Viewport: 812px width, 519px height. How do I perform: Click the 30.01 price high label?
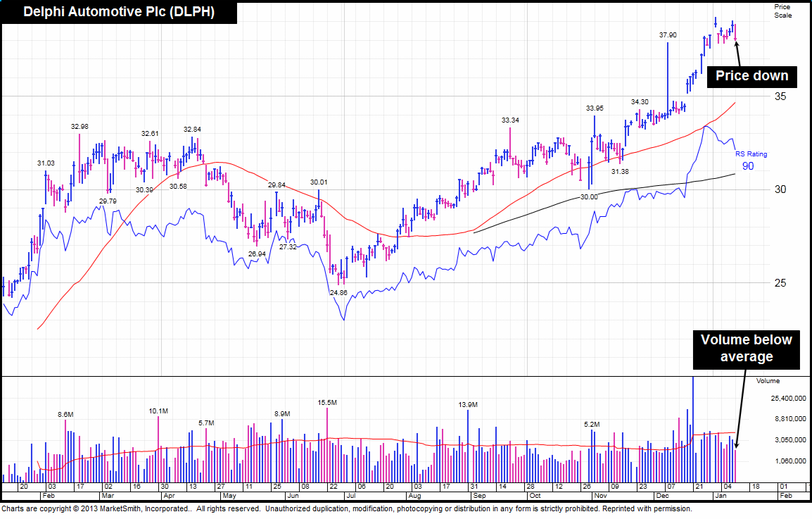pyautogui.click(x=319, y=182)
